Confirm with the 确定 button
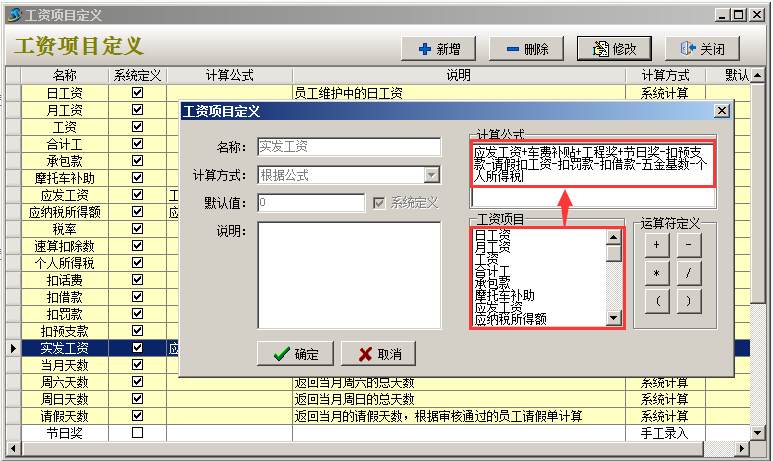The width and height of the screenshot is (773, 461). point(295,354)
